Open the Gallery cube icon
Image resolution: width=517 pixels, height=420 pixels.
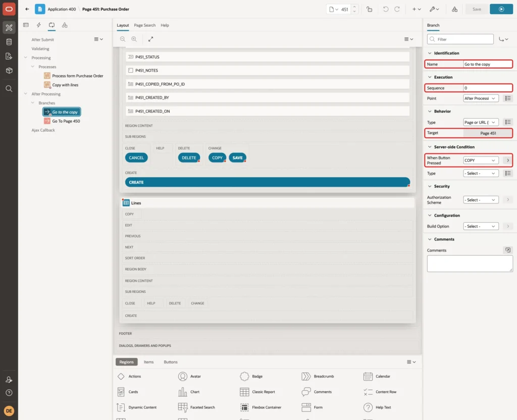[9, 70]
